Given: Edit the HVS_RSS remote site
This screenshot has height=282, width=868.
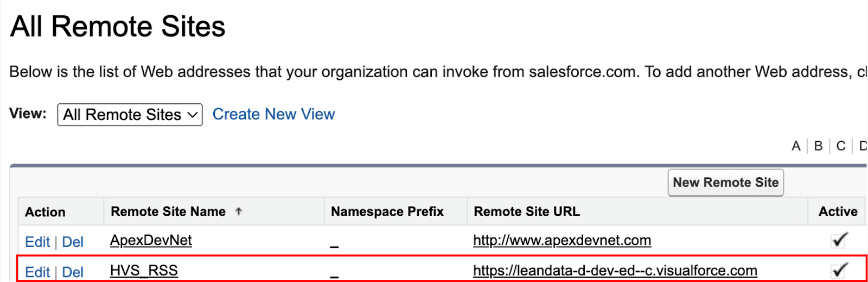Looking at the screenshot, I should click(37, 272).
